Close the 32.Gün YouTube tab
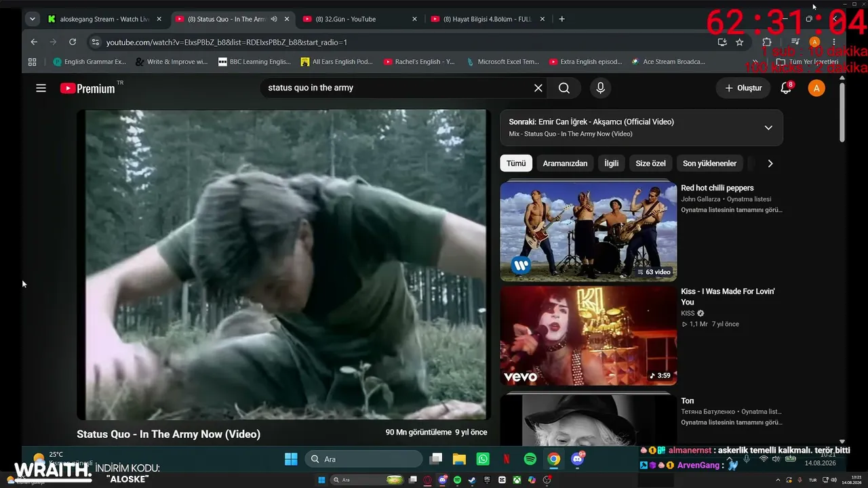The height and width of the screenshot is (488, 868). click(x=414, y=19)
